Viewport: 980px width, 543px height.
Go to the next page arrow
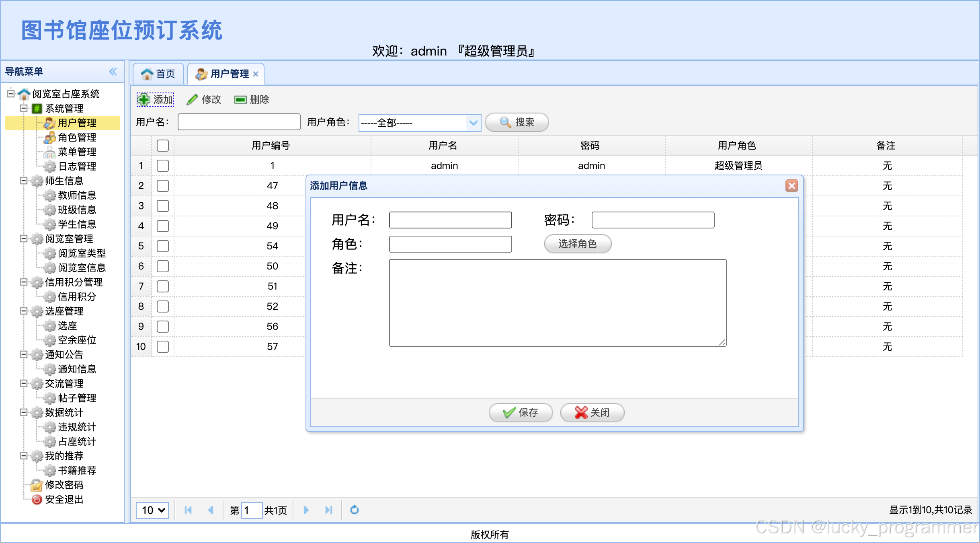pos(306,510)
